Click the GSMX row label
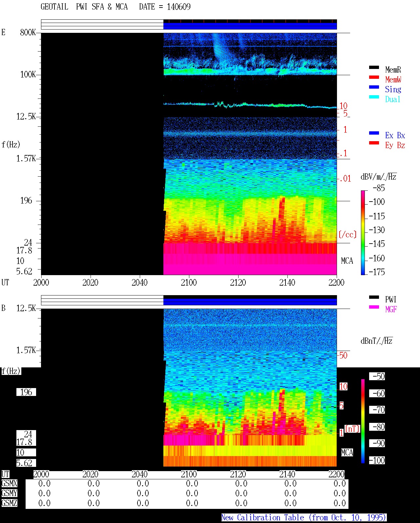 [9, 483]
